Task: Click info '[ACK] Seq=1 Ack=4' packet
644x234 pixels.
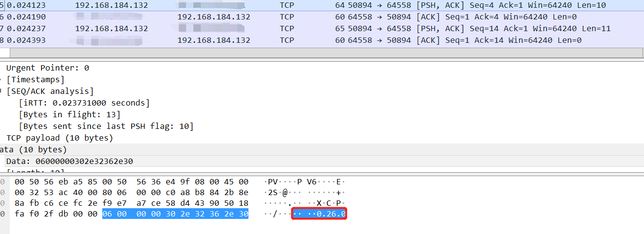Action: click(x=456, y=17)
